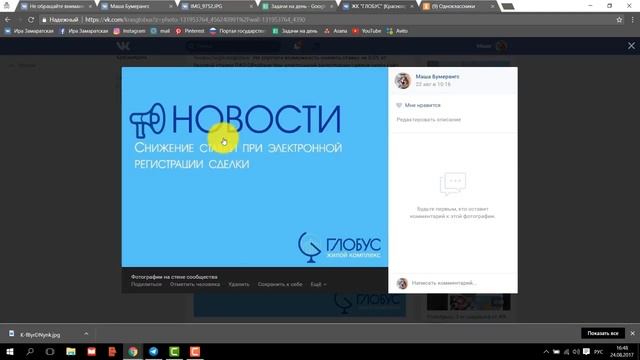
Task: Close the VK photo viewer with the X
Action: pos(631,46)
